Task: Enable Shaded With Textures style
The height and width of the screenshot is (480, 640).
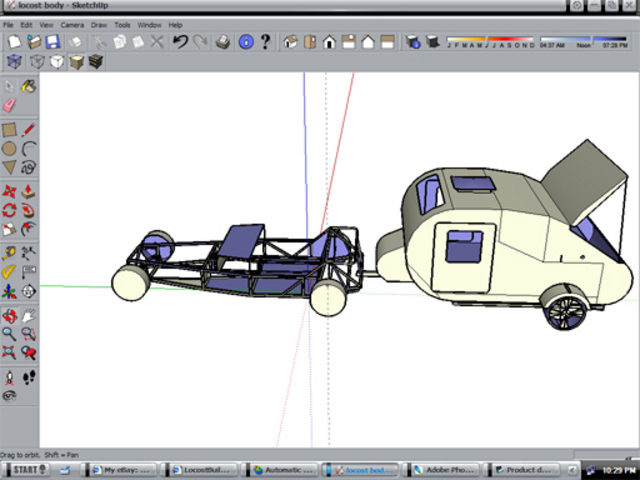Action: tap(96, 62)
